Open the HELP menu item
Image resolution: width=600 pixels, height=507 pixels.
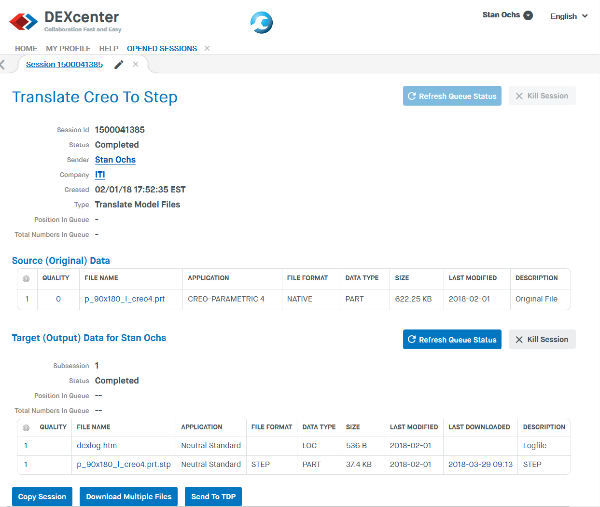coord(109,49)
